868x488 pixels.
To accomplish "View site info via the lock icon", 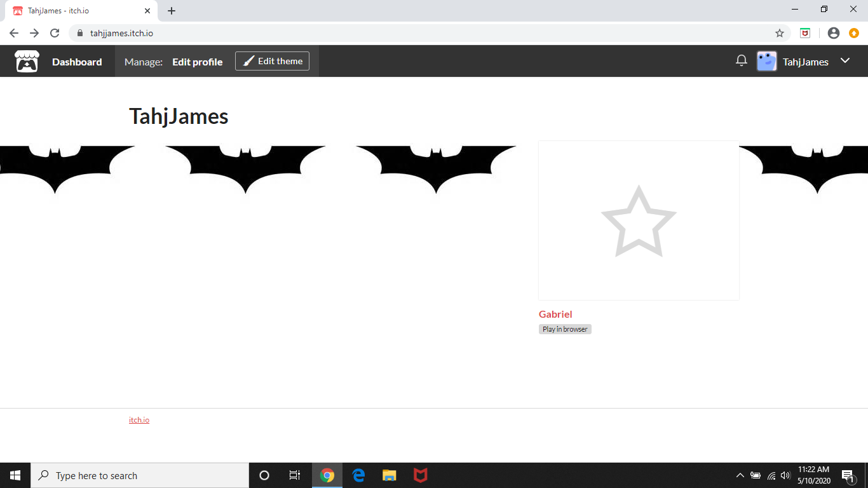I will coord(80,33).
